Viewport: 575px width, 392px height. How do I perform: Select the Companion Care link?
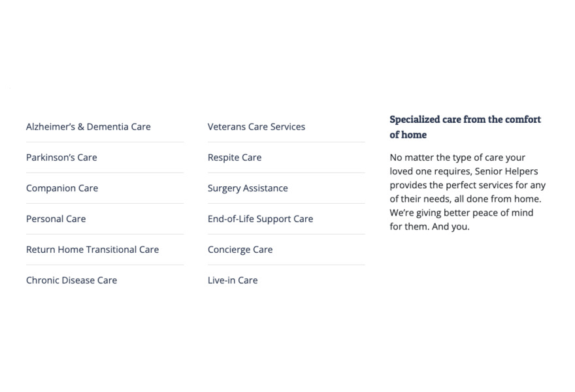click(x=62, y=188)
